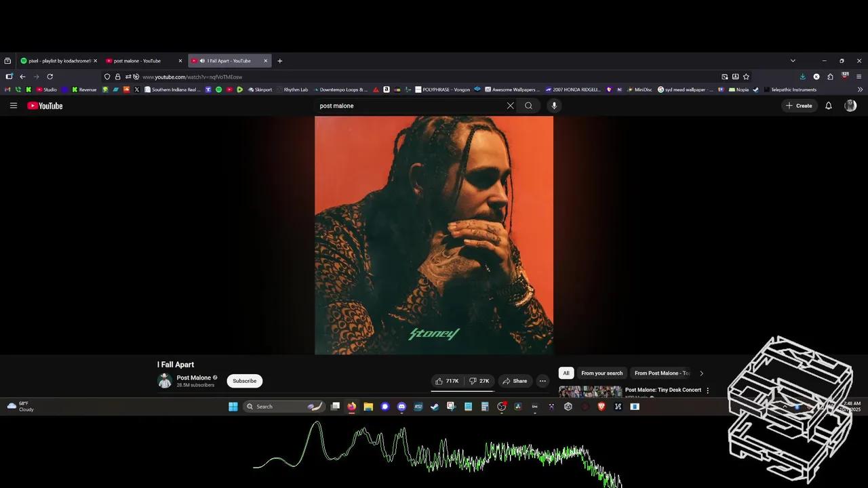Open tracking protection shield icon
Viewport: 868px width, 488px height.
click(x=107, y=77)
